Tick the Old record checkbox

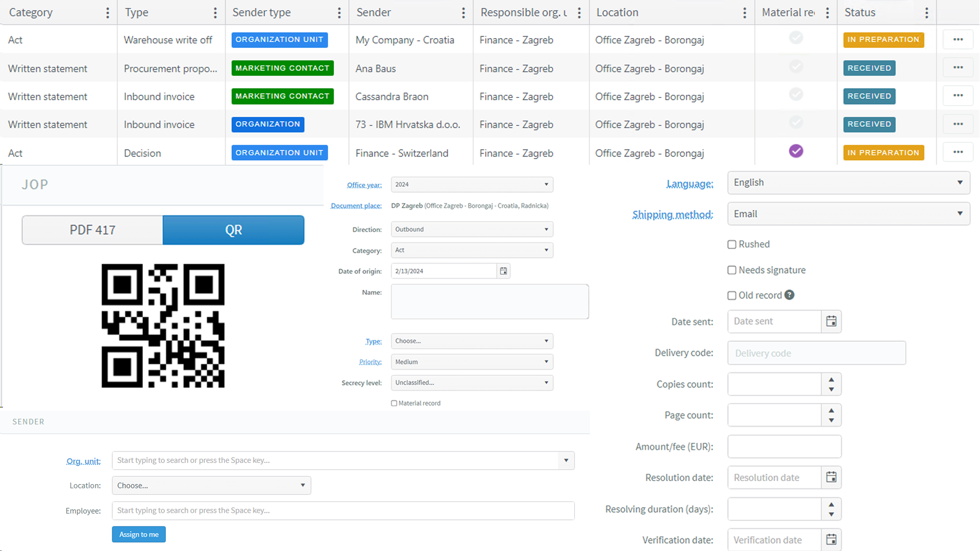(x=732, y=295)
